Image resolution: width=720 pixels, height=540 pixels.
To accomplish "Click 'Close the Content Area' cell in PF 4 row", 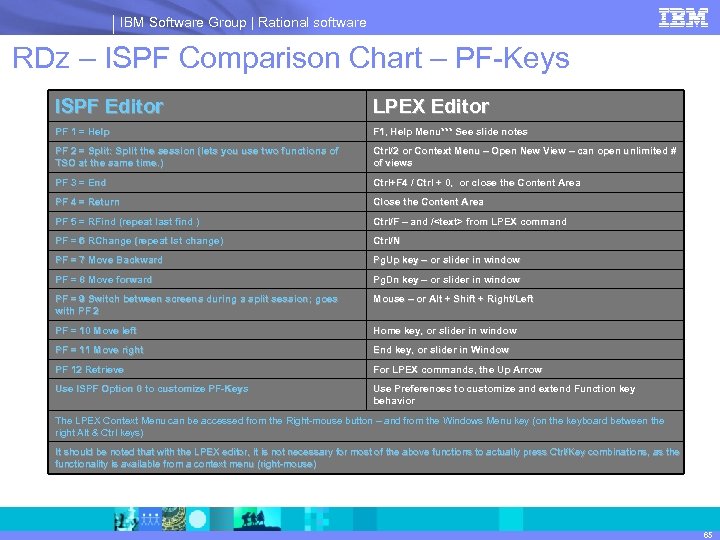I will tap(525, 202).
